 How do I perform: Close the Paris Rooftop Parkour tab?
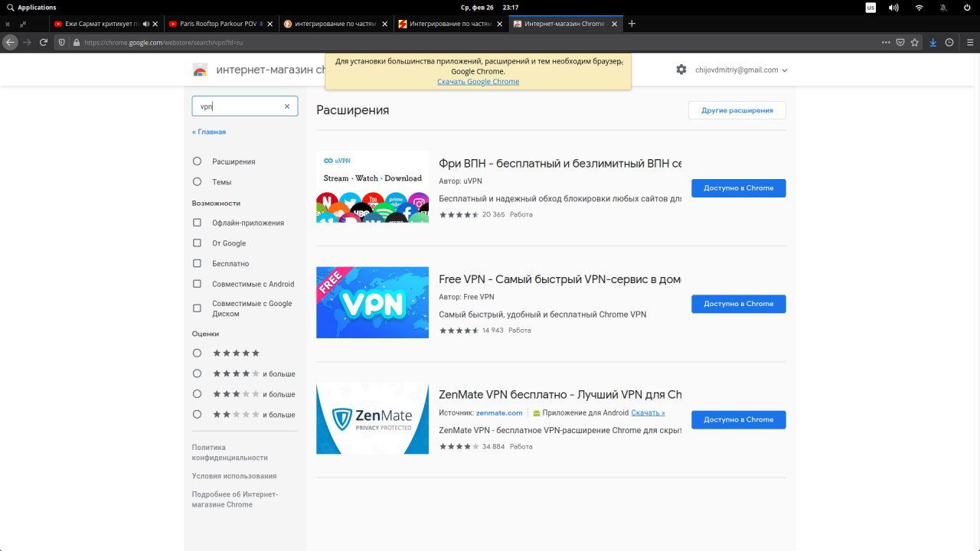(x=269, y=24)
